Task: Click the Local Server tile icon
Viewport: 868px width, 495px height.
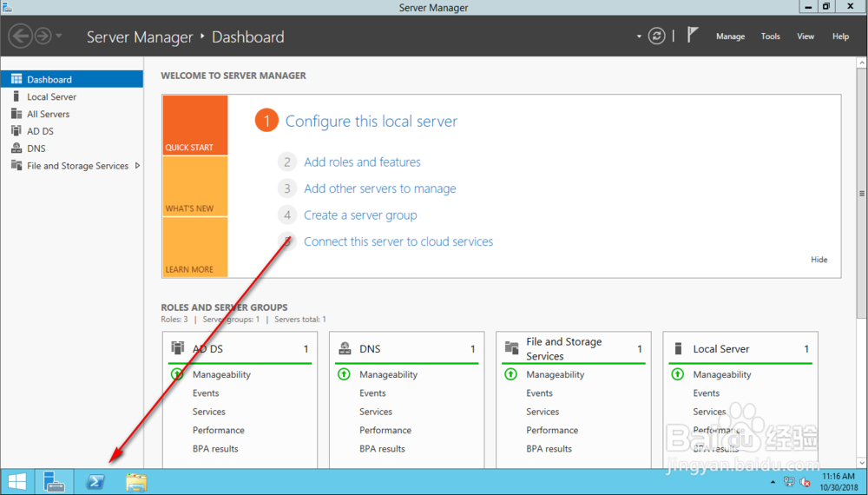Action: [678, 348]
